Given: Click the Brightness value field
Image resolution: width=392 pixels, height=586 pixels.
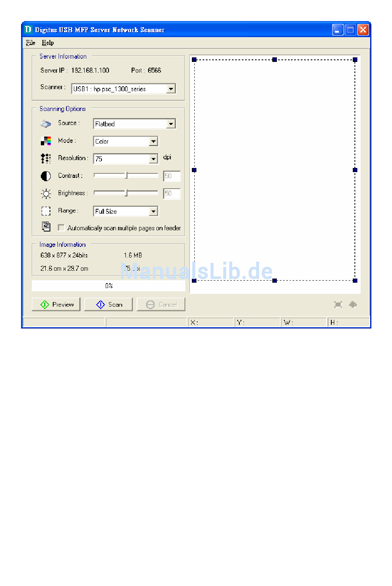Looking at the screenshot, I should [172, 194].
